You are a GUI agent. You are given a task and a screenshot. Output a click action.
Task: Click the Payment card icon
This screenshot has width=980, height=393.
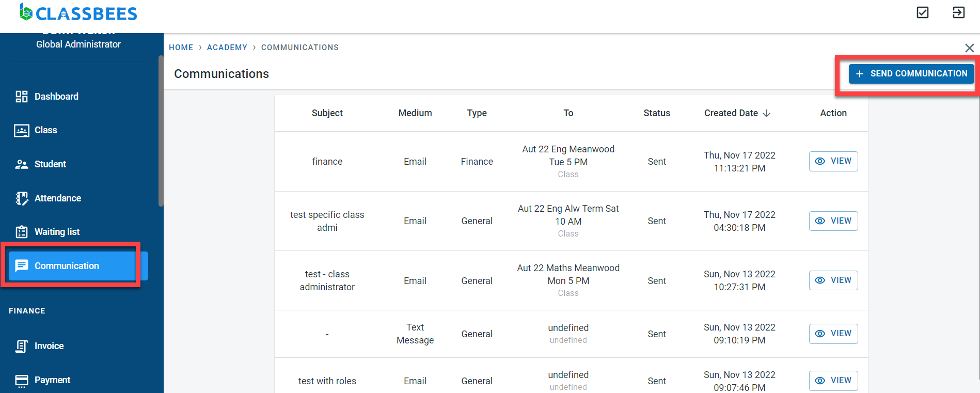[21, 381]
